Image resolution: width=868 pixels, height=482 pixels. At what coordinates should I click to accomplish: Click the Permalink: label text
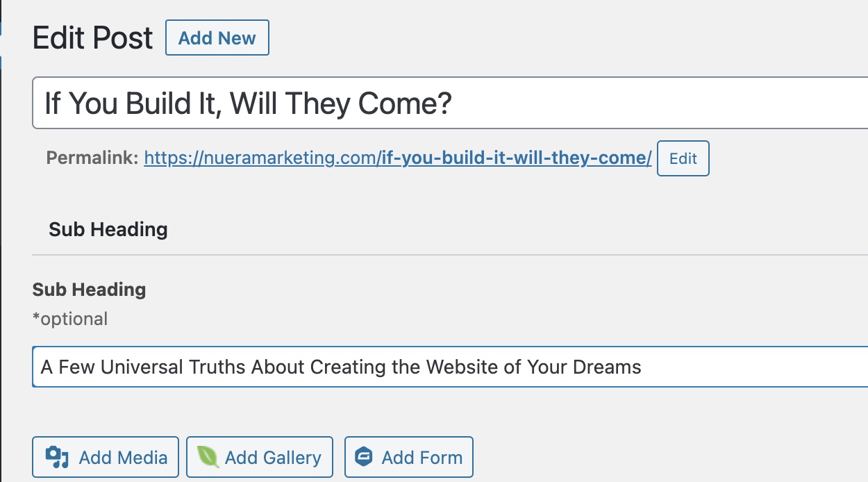[x=92, y=158]
